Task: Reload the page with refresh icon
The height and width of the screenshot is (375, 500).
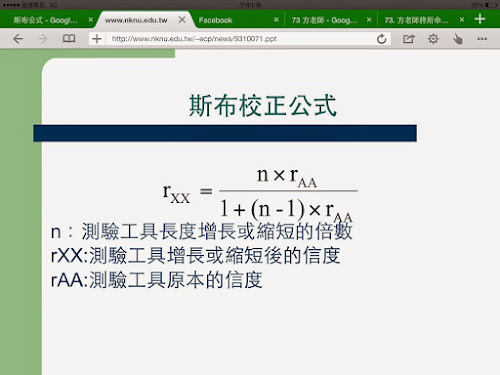Action: [381, 39]
